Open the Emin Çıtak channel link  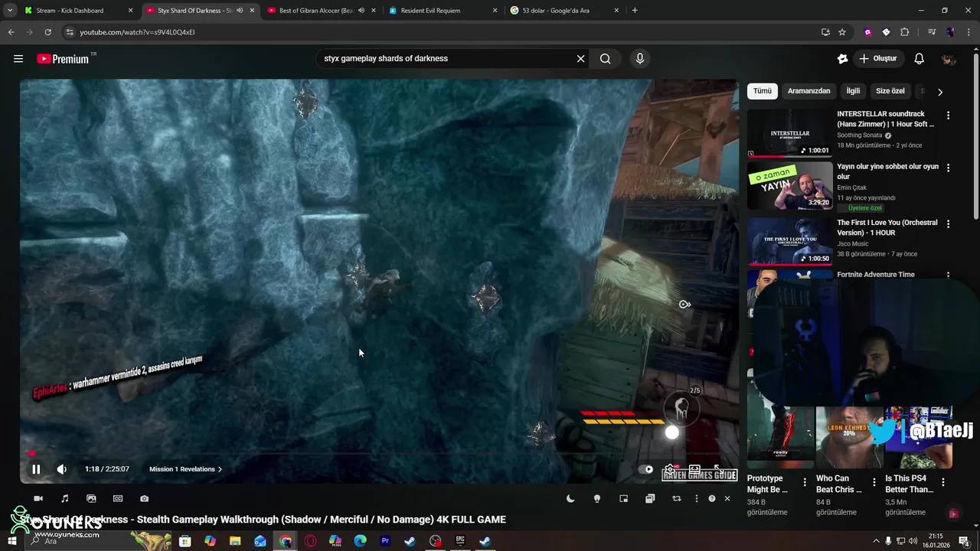851,187
